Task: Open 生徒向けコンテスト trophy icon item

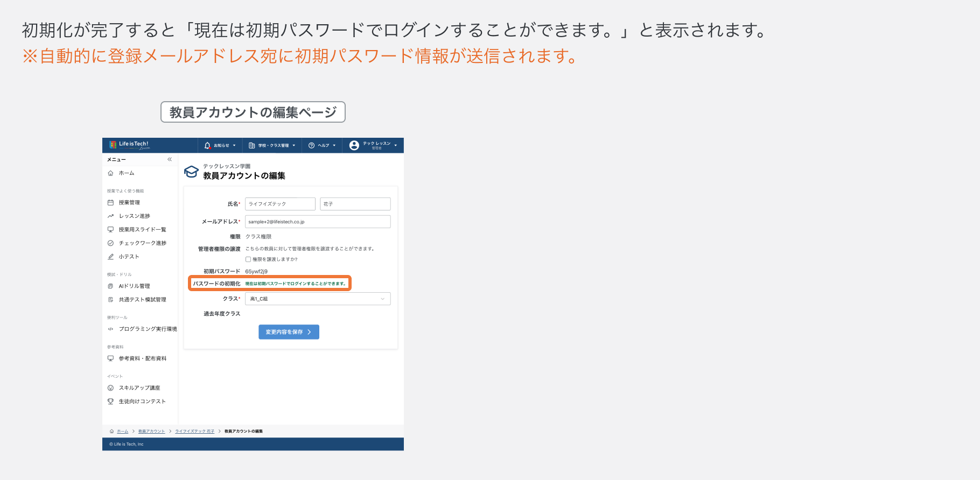Action: (x=136, y=401)
